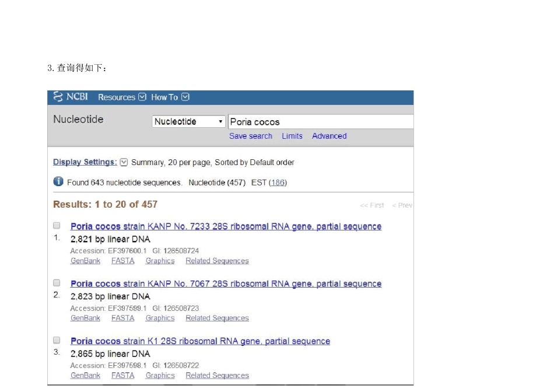Viewport: 554px width, 392px height.
Task: Click 'Results: 1 to 20 of 457' text
Action: (x=106, y=204)
